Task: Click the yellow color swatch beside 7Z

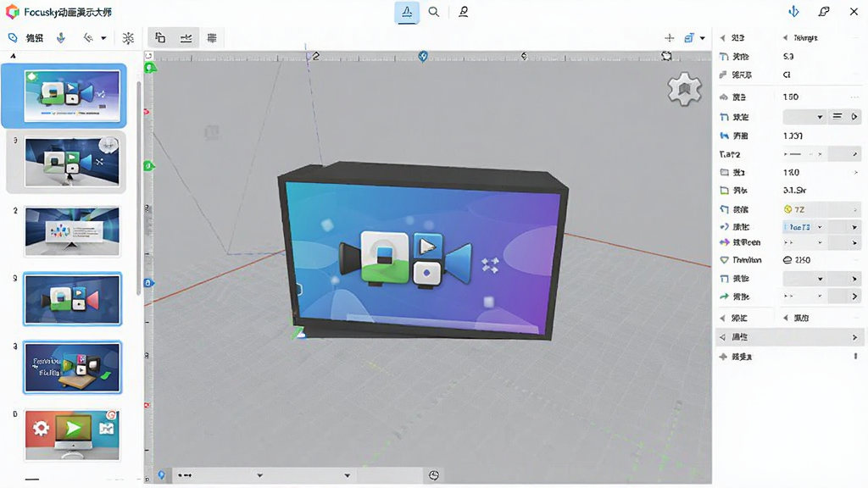Action: click(787, 209)
